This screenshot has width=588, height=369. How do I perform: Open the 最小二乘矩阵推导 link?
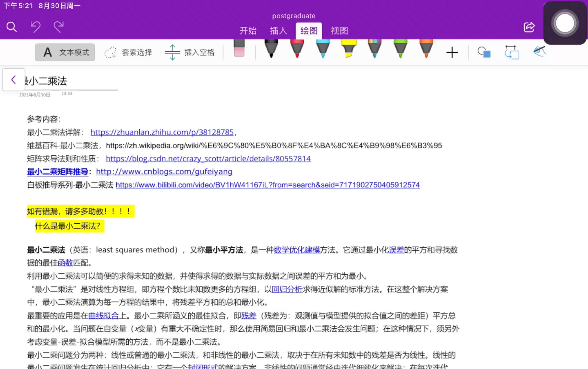(x=58, y=172)
